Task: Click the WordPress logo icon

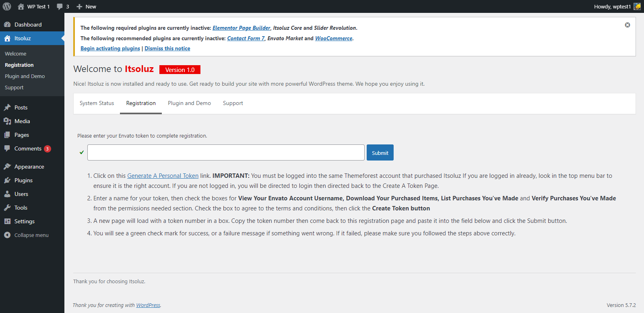Action: click(7, 6)
